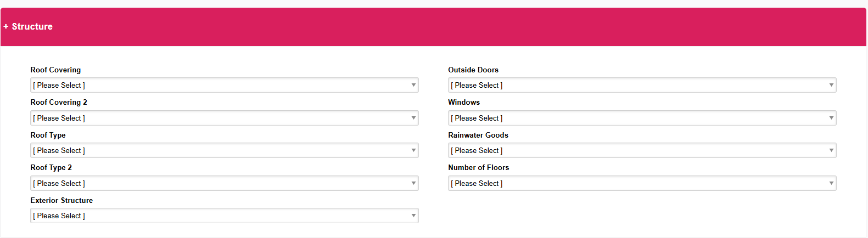Open the Exterior Structure dropdown
This screenshot has width=868, height=238.
click(224, 216)
